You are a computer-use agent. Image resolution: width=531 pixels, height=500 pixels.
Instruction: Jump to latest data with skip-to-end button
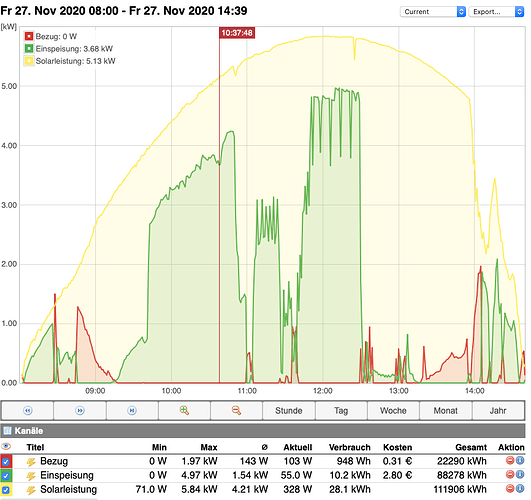(132, 411)
